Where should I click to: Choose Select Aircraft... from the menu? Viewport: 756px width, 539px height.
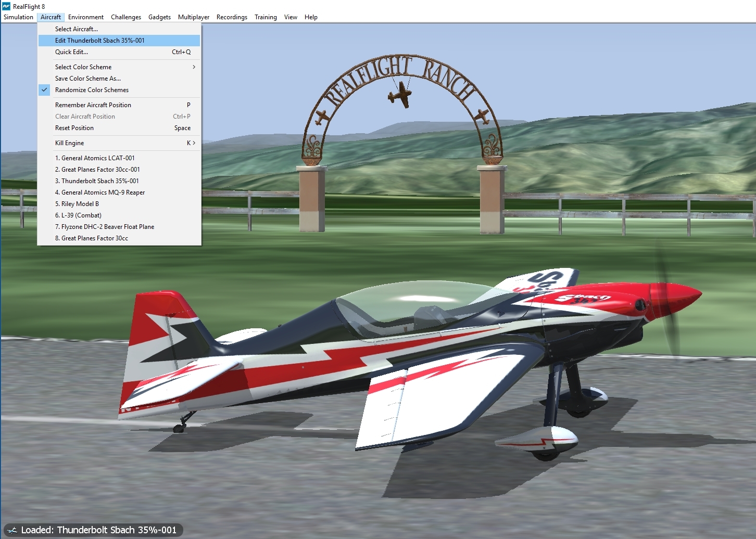tap(119, 29)
